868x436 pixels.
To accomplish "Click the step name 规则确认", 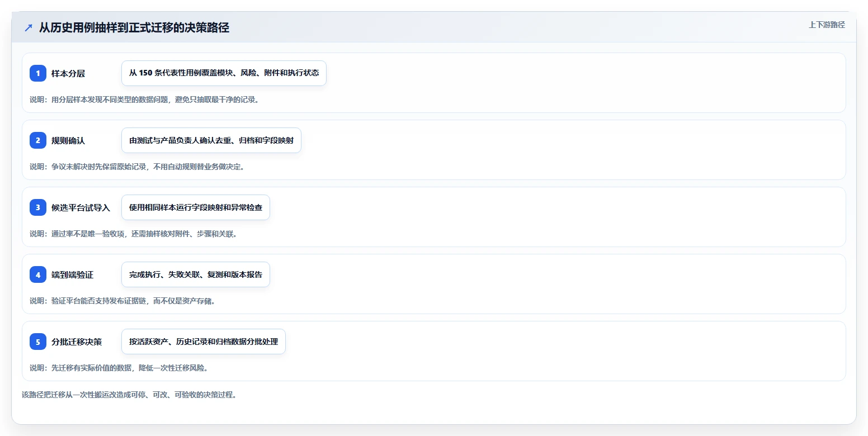I will click(68, 140).
